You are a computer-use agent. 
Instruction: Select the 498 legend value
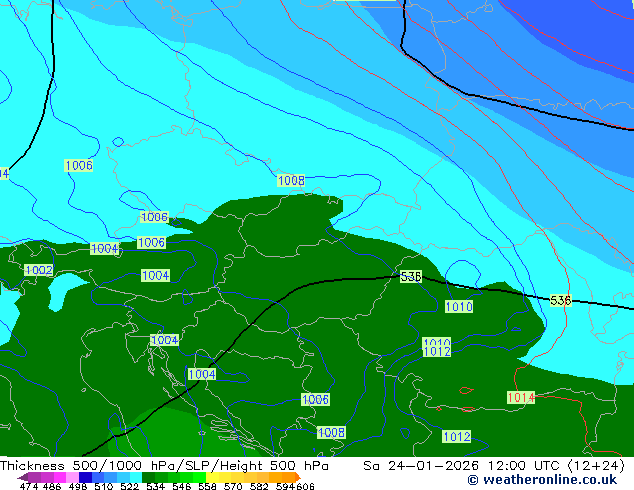pos(78,486)
